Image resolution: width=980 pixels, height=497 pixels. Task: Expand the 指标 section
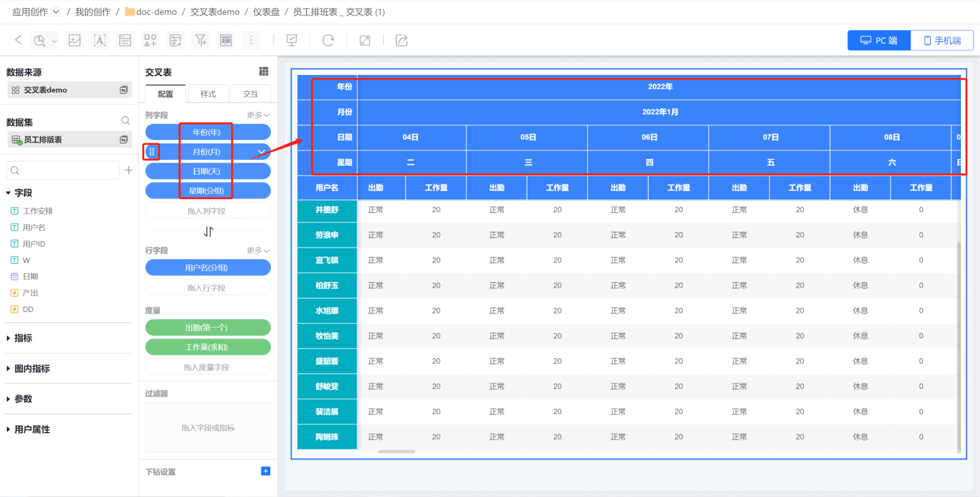tap(23, 338)
